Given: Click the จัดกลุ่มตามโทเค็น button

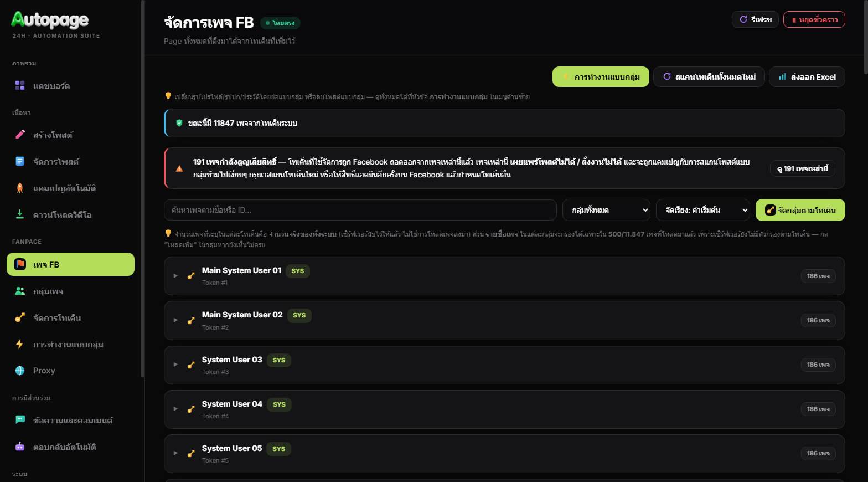Looking at the screenshot, I should tap(800, 210).
